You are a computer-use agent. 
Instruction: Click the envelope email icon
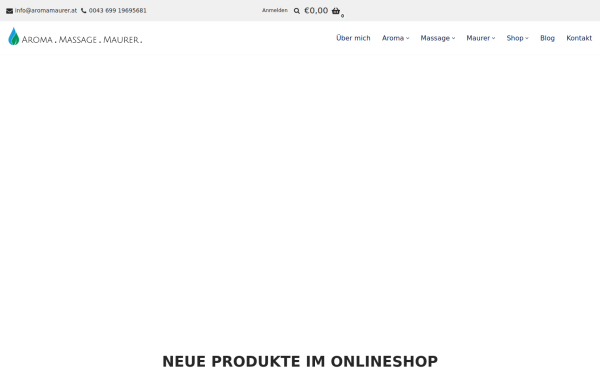point(10,11)
